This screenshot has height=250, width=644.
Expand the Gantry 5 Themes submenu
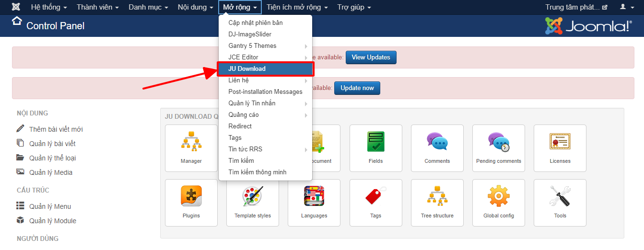tap(265, 46)
